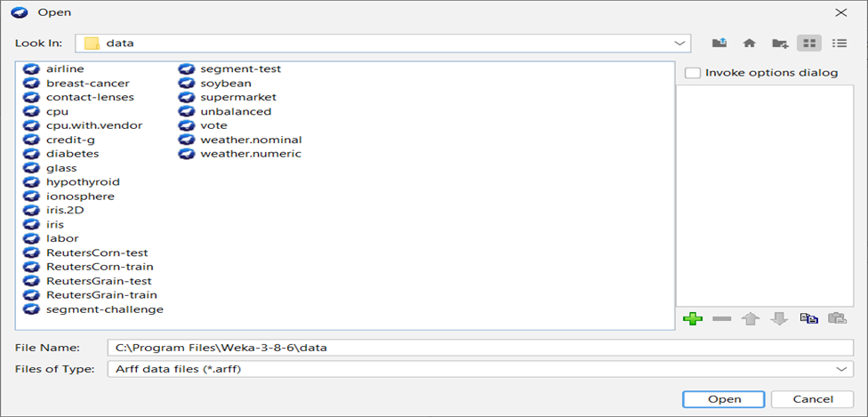Screen dimensions: 868x417
Task: Select the labor file icon
Action: (x=31, y=238)
